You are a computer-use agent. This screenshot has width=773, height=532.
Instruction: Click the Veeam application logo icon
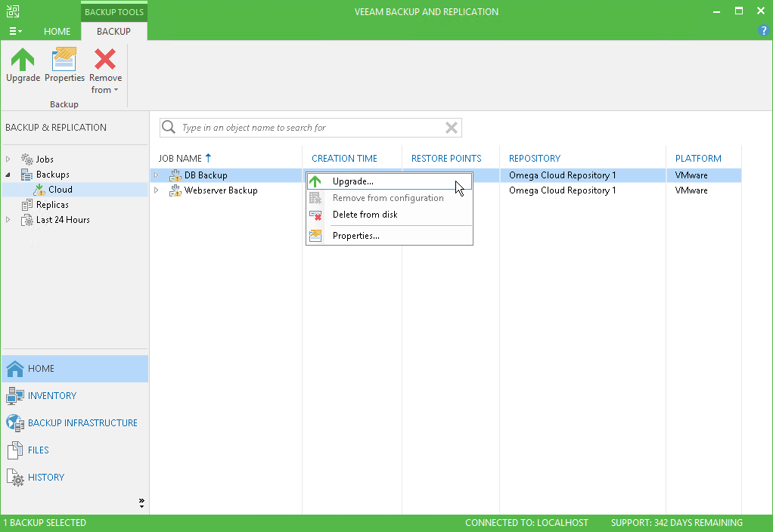[x=13, y=11]
